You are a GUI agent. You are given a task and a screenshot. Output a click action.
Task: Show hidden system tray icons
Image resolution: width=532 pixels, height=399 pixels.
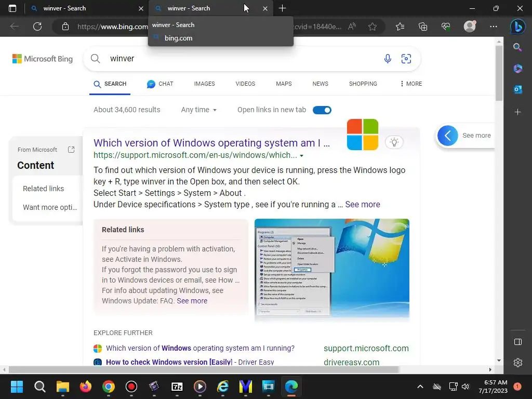[420, 387]
